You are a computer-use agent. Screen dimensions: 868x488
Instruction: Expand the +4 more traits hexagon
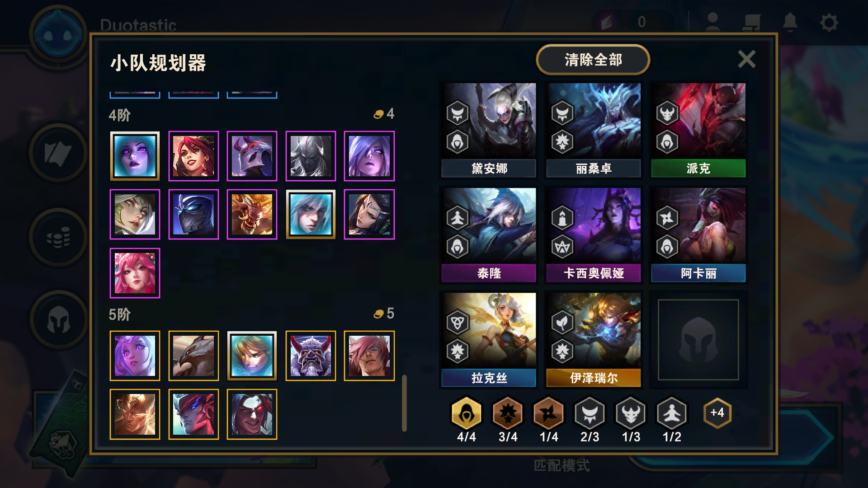point(717,413)
